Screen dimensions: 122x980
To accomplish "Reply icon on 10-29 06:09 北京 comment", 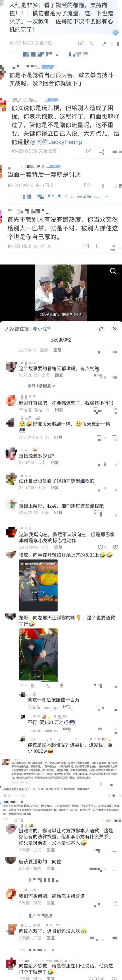I will 101,151.
